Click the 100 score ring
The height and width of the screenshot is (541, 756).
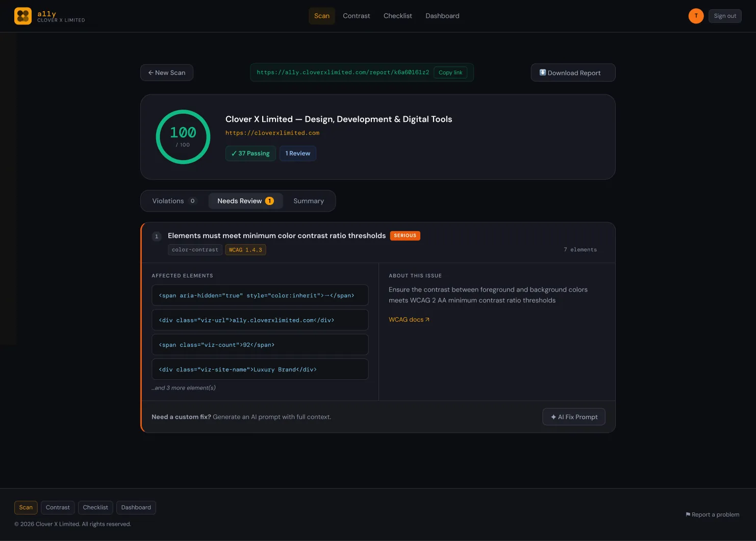tap(183, 137)
